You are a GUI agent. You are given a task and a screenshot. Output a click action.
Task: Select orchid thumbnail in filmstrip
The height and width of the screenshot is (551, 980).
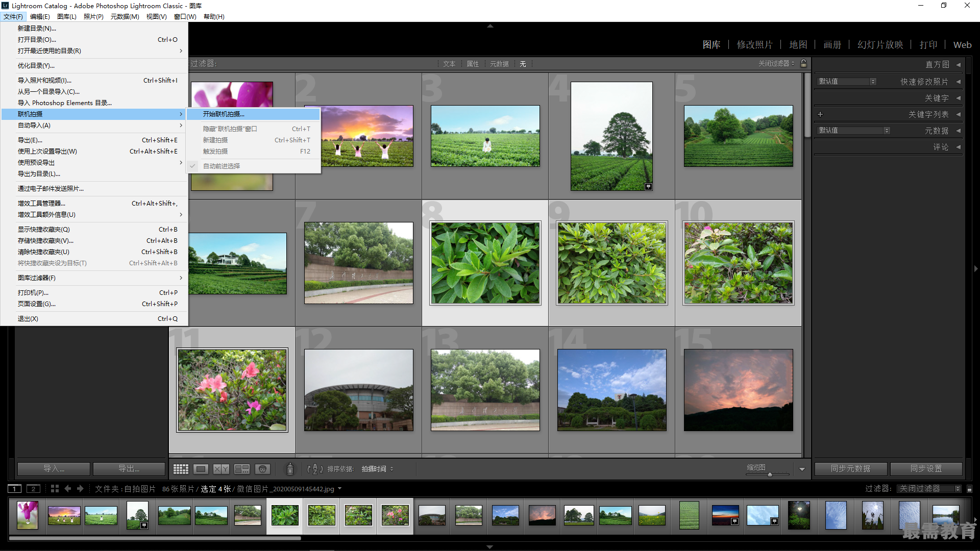click(x=28, y=515)
